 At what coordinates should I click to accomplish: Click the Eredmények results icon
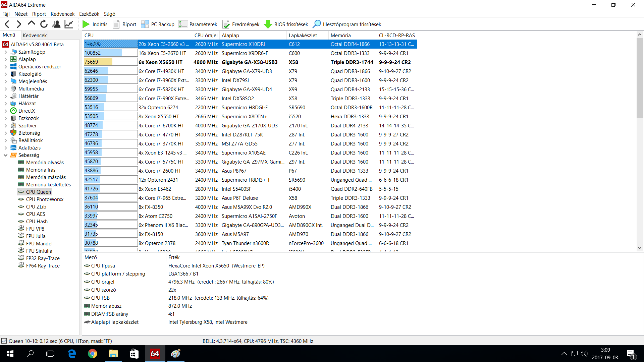pos(226,24)
